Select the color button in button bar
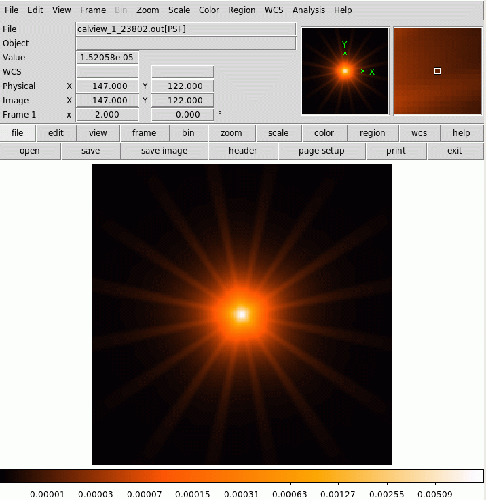The width and height of the screenshot is (486, 500). pyautogui.click(x=324, y=133)
